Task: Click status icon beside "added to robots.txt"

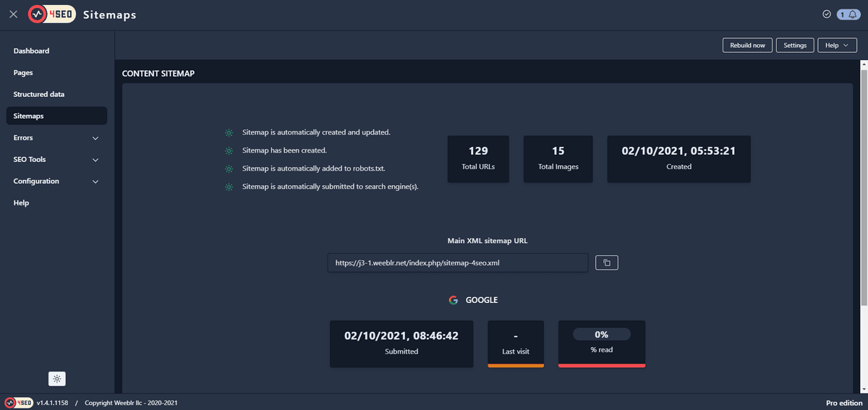Action: [x=229, y=168]
